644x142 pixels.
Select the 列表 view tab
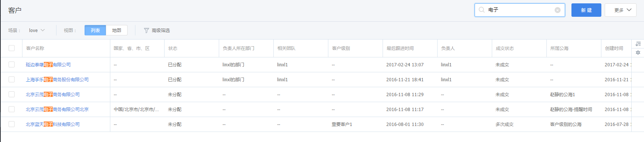[95, 30]
